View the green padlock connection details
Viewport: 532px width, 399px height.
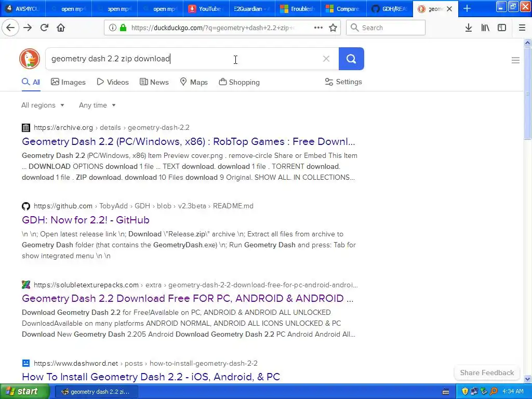pos(124,28)
